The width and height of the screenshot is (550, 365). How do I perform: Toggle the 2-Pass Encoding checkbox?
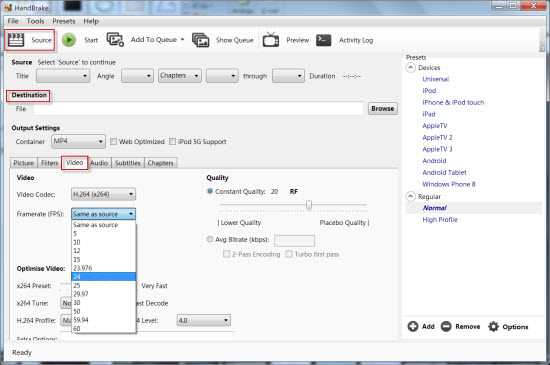(x=227, y=254)
